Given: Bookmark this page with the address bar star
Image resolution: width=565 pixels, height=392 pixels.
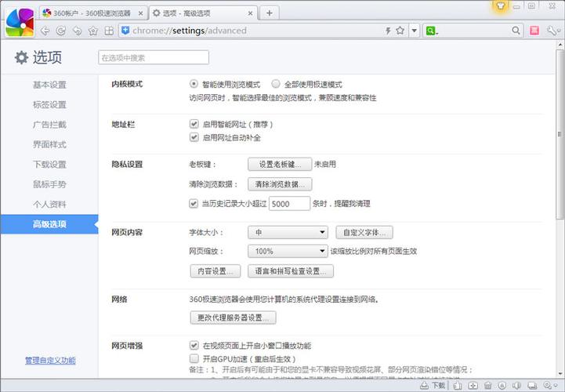Looking at the screenshot, I should point(400,31).
